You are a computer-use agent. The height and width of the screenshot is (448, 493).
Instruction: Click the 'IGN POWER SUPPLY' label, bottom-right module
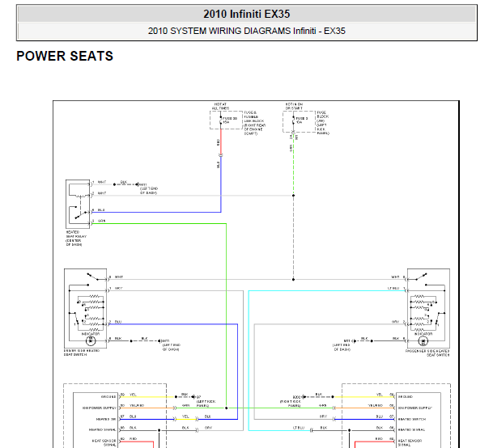415,408
